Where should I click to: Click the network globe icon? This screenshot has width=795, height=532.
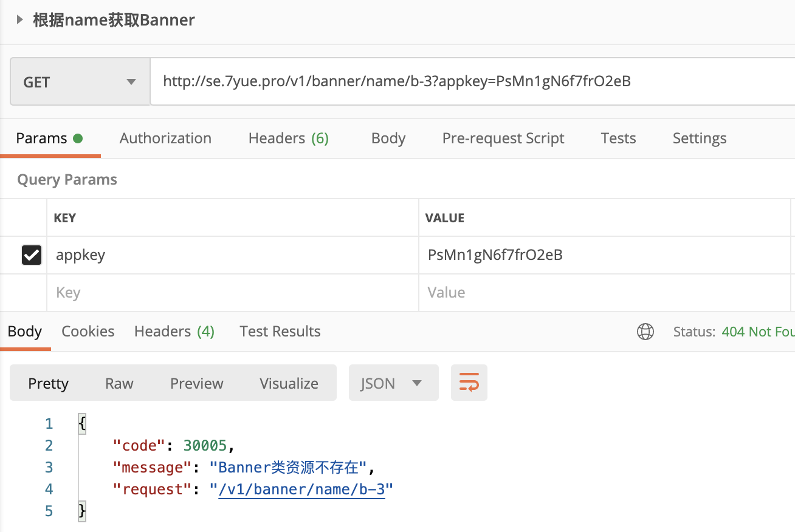[x=645, y=332]
